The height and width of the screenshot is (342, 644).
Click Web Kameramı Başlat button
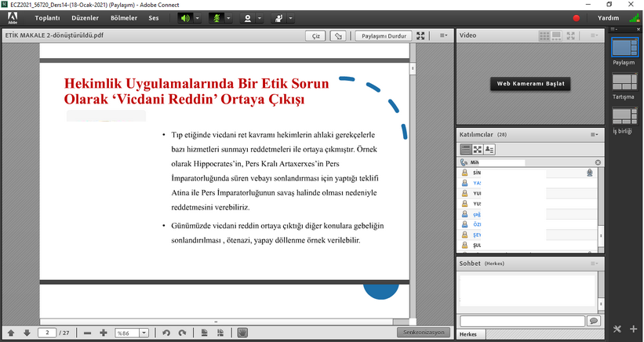click(x=530, y=83)
